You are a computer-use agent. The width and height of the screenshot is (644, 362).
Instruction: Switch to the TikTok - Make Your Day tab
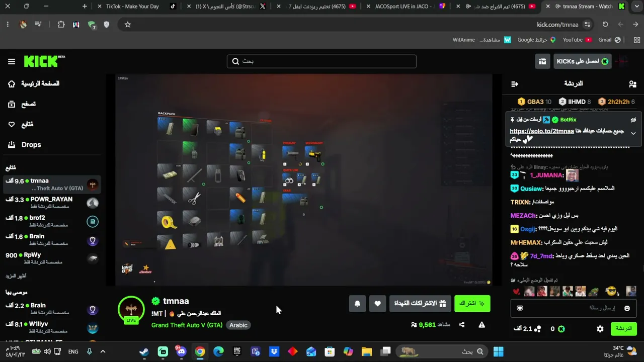137,7
